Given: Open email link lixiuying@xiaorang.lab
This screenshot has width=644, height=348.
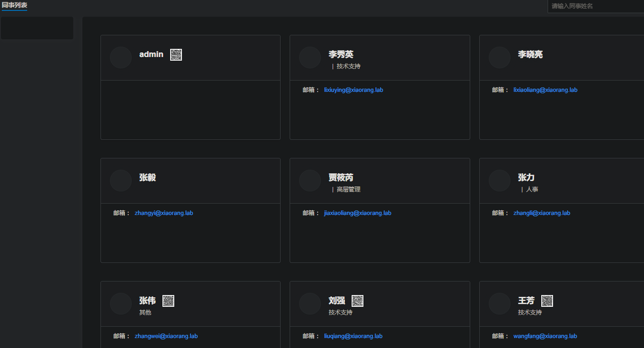Looking at the screenshot, I should [x=353, y=90].
